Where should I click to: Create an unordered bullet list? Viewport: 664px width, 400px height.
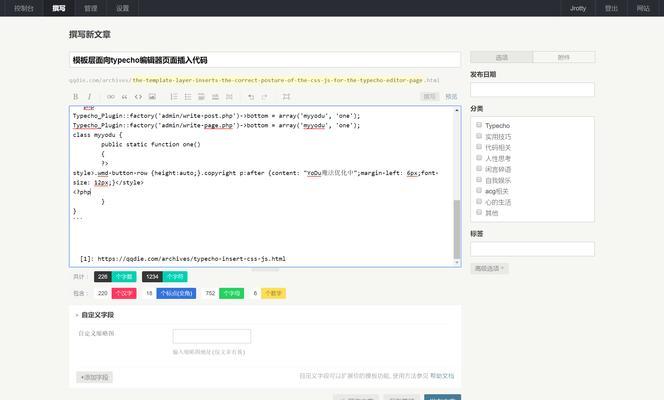tap(188, 97)
